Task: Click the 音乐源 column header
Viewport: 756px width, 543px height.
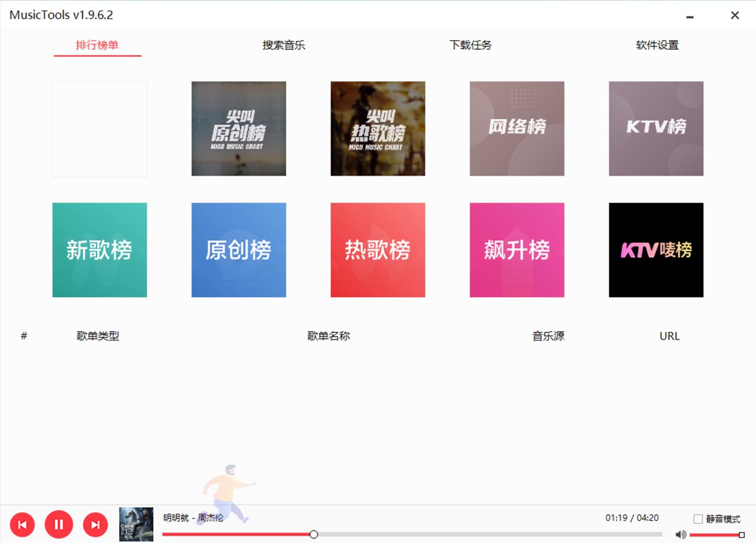Action: 548,336
